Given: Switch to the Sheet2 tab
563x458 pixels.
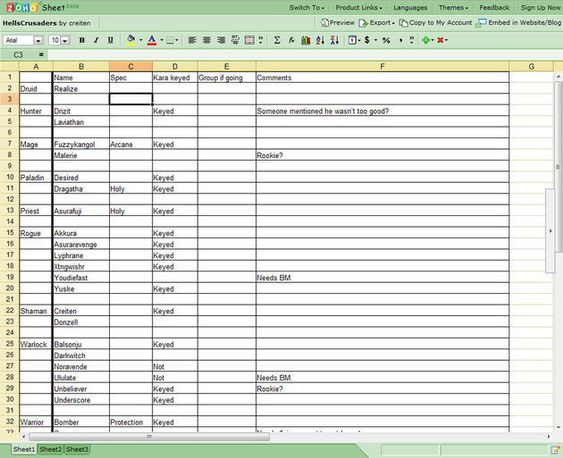Looking at the screenshot, I should pos(51,449).
